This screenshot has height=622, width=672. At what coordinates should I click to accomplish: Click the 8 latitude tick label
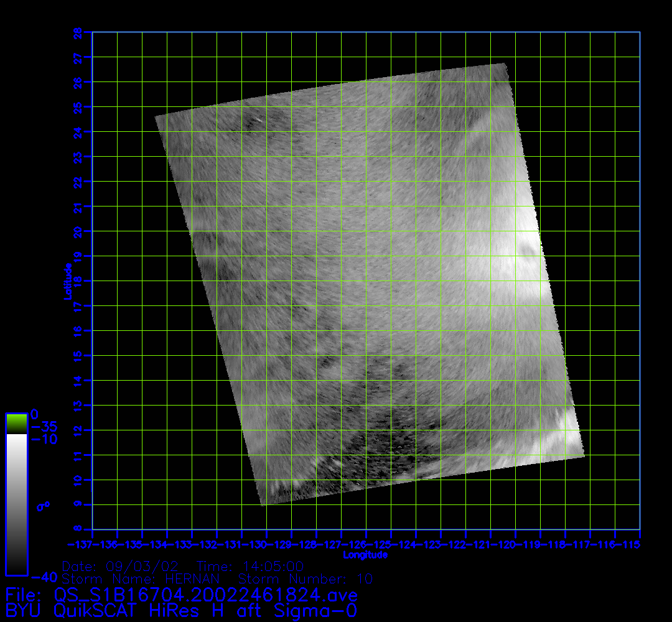[x=78, y=529]
